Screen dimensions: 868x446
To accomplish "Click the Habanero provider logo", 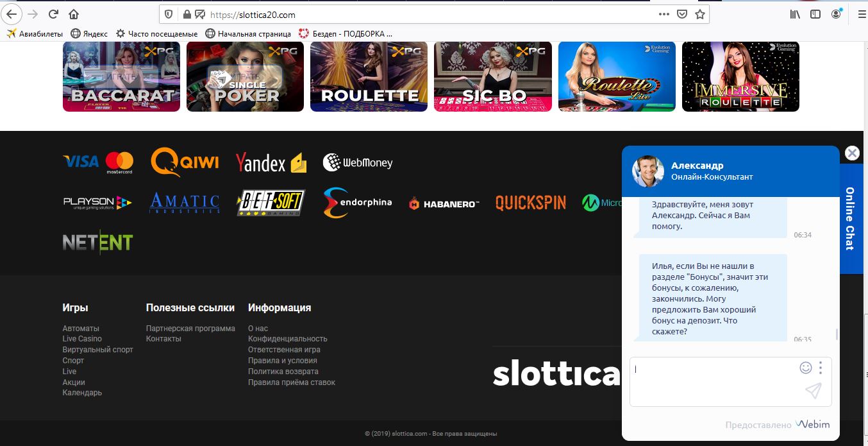I will click(x=444, y=203).
